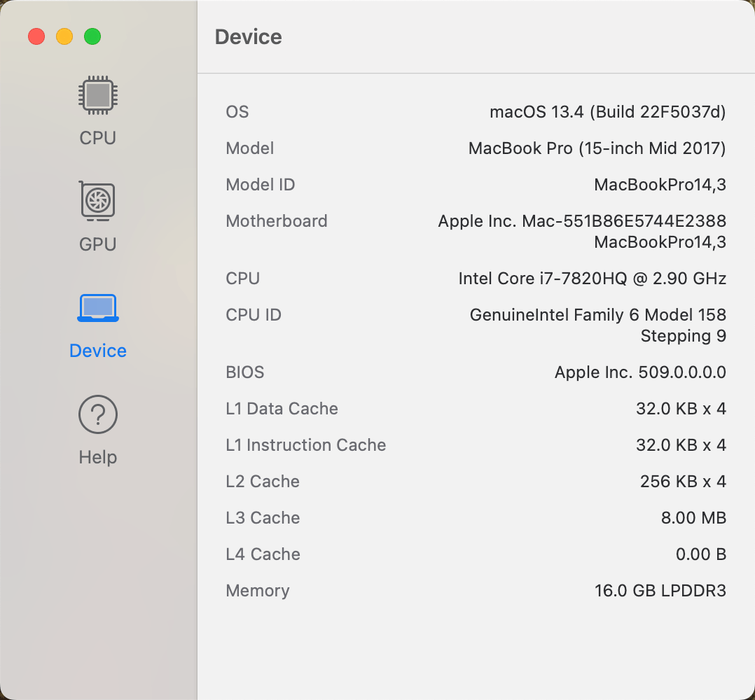Image resolution: width=755 pixels, height=700 pixels.
Task: Click the GenuineIntel CPU ID value
Action: tap(597, 325)
